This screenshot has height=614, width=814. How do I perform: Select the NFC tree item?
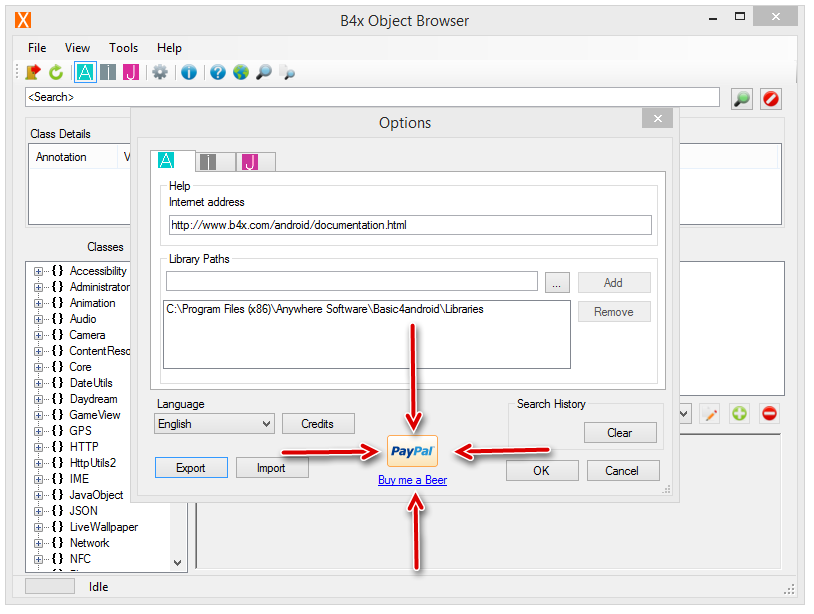click(x=80, y=559)
